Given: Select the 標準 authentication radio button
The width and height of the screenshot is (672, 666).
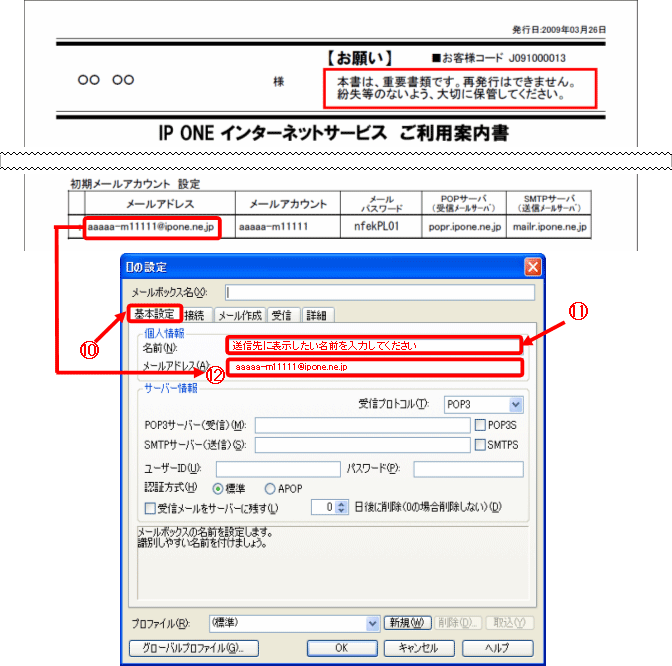Looking at the screenshot, I should pos(216,489).
